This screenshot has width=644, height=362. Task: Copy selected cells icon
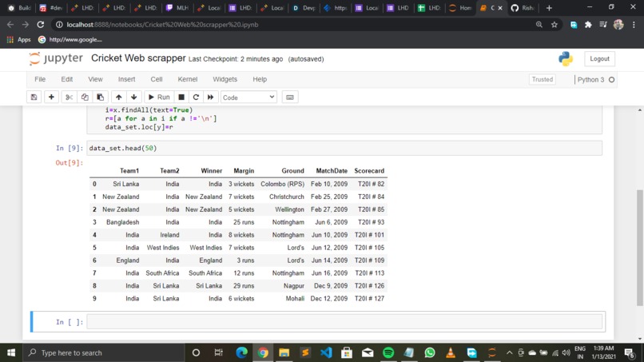pyautogui.click(x=85, y=97)
